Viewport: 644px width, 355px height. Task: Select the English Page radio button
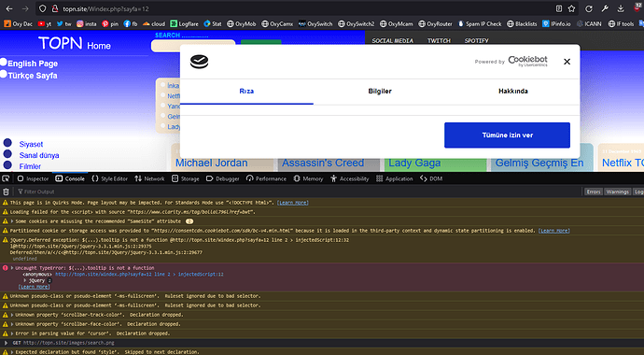[x=4, y=62]
